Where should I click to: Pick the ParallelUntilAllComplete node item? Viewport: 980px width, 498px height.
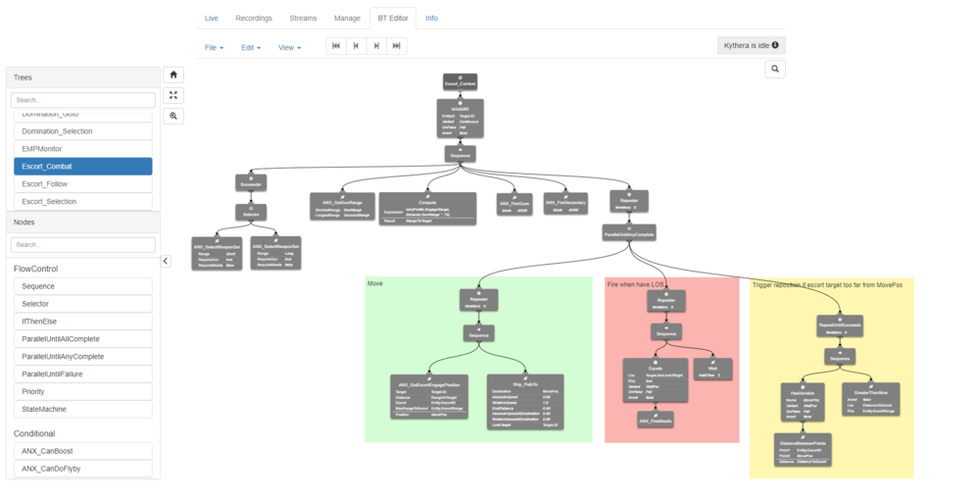click(83, 338)
